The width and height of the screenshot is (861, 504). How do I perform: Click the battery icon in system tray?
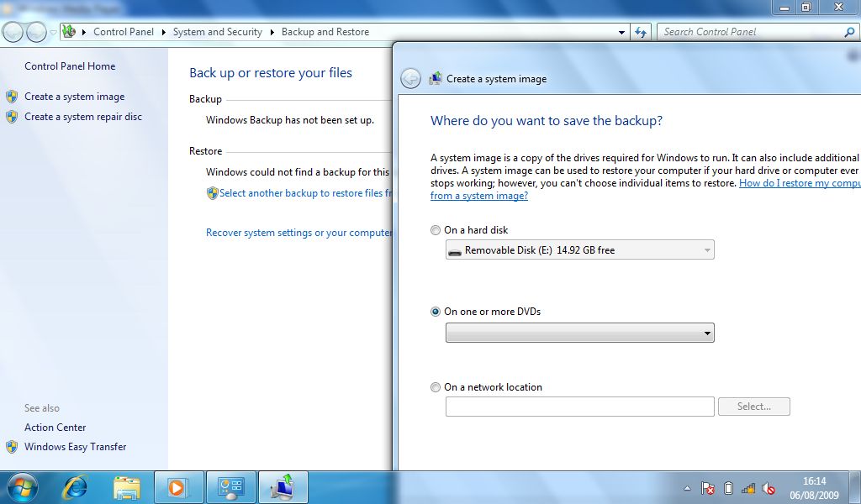pos(728,488)
